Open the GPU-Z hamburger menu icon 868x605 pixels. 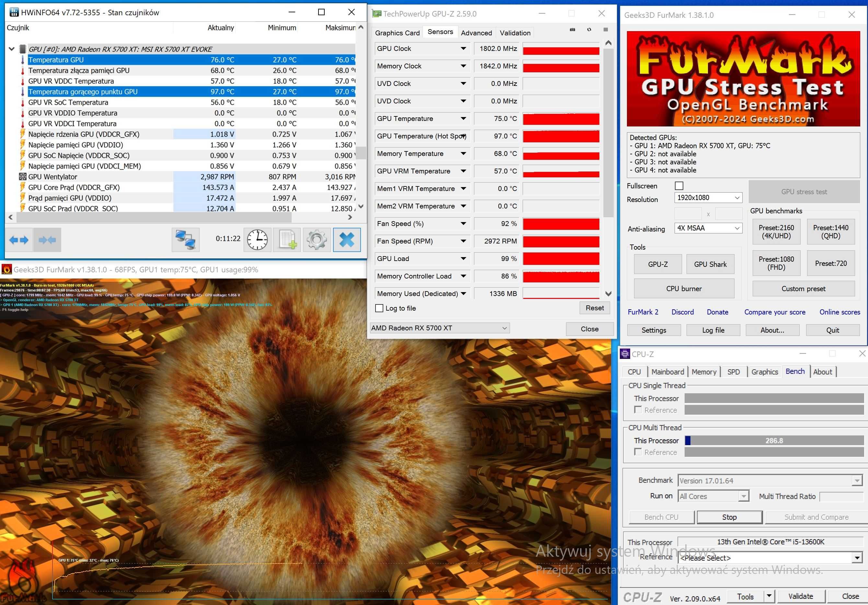click(x=606, y=30)
